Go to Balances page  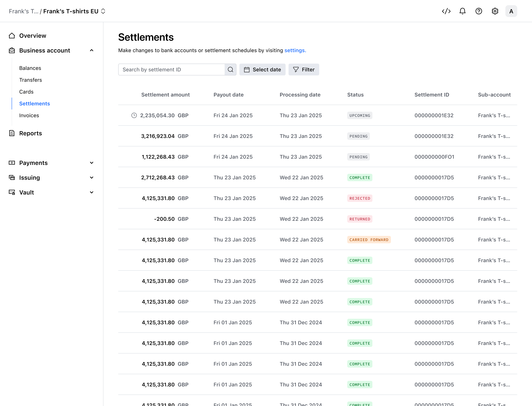pos(30,68)
